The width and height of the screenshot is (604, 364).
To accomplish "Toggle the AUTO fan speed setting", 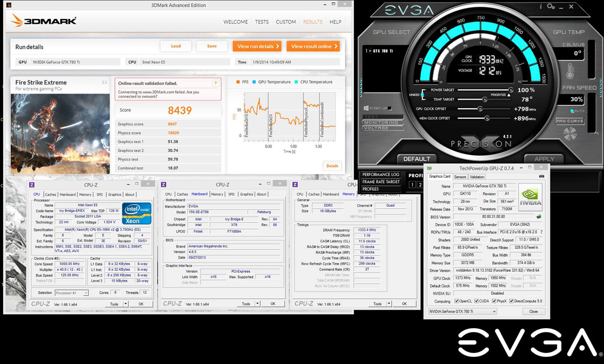I will coord(571,110).
